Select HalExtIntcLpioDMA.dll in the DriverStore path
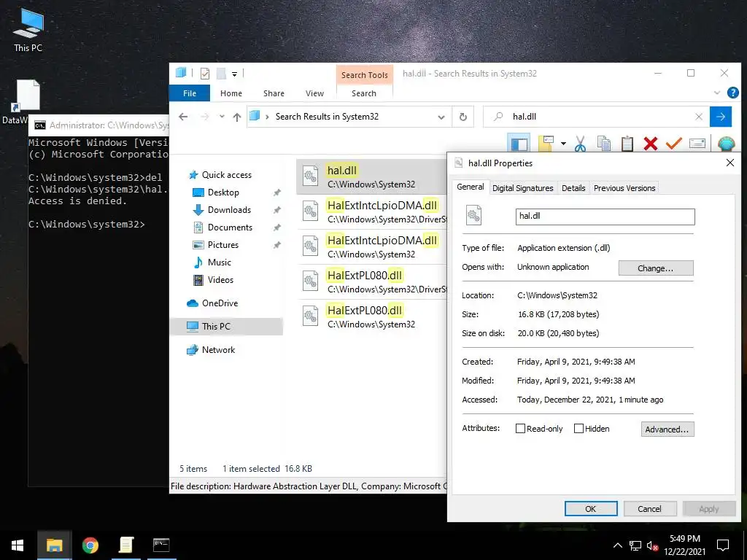The image size is (747, 560). pos(371,212)
